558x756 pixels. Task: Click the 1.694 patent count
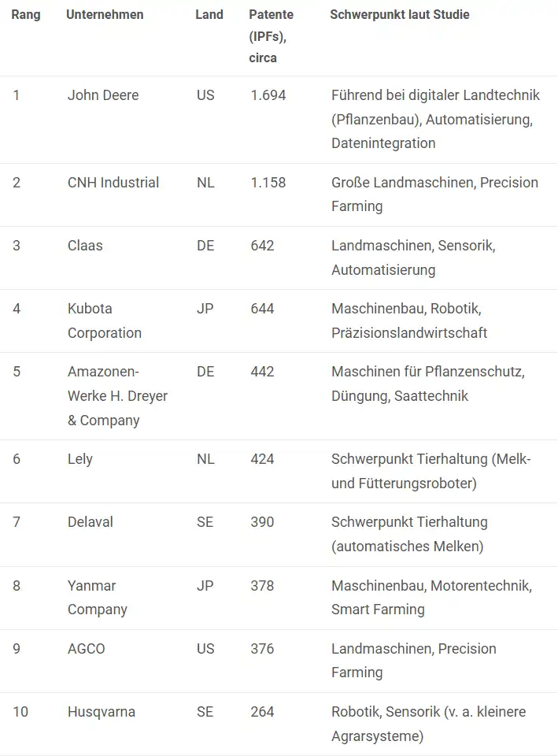tap(268, 95)
